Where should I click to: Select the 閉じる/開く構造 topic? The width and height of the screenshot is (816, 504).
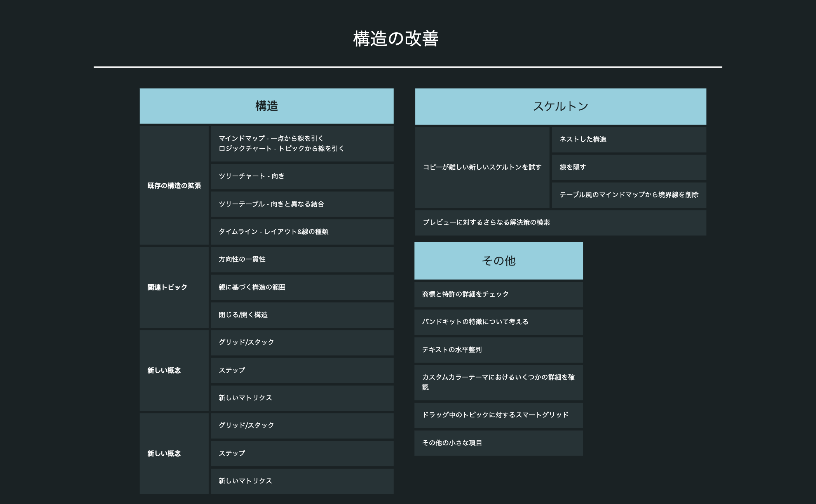tap(302, 315)
